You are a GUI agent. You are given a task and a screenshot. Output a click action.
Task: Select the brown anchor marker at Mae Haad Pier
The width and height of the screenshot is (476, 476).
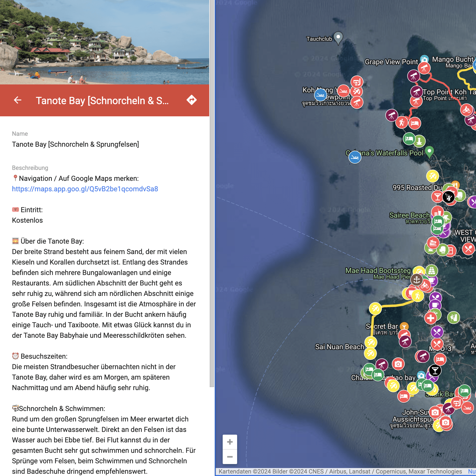click(x=416, y=280)
